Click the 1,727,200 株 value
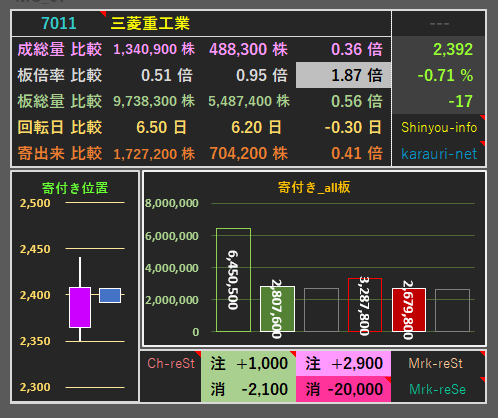This screenshot has width=498, height=418. [154, 154]
